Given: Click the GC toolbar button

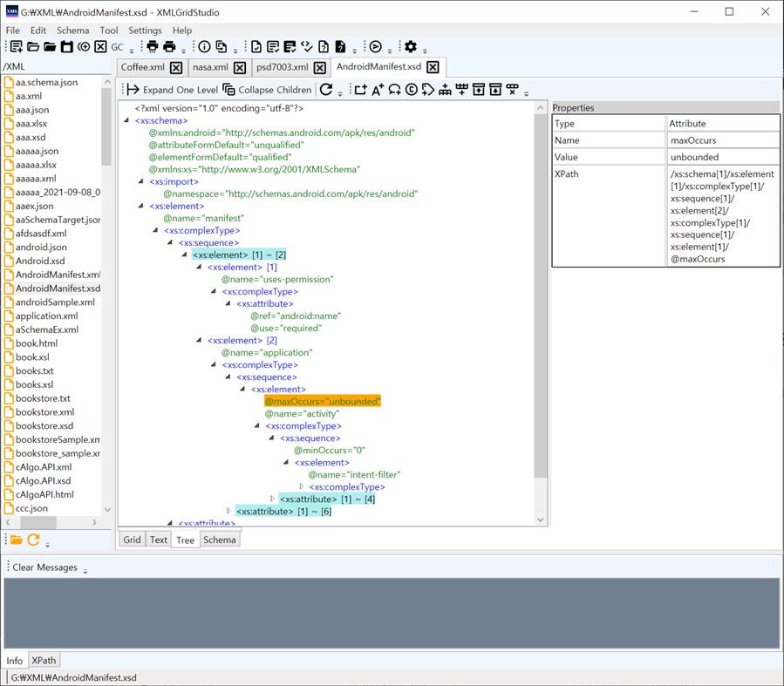Looking at the screenshot, I should (117, 47).
